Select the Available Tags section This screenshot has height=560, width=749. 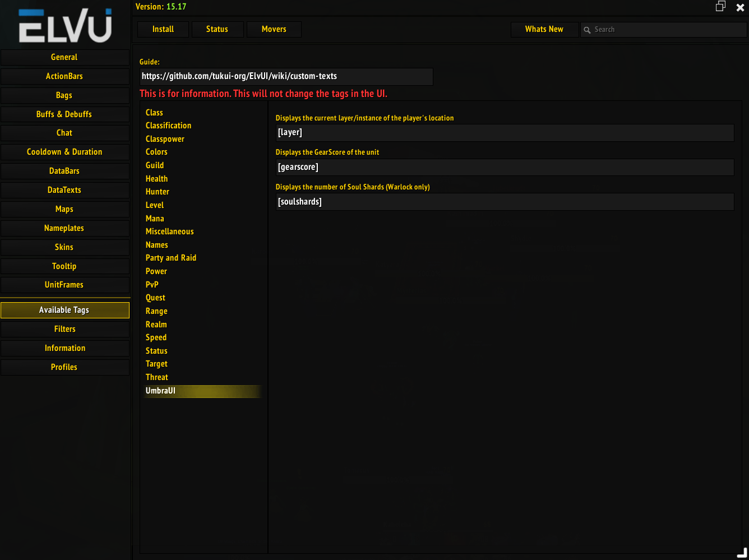pos(64,310)
